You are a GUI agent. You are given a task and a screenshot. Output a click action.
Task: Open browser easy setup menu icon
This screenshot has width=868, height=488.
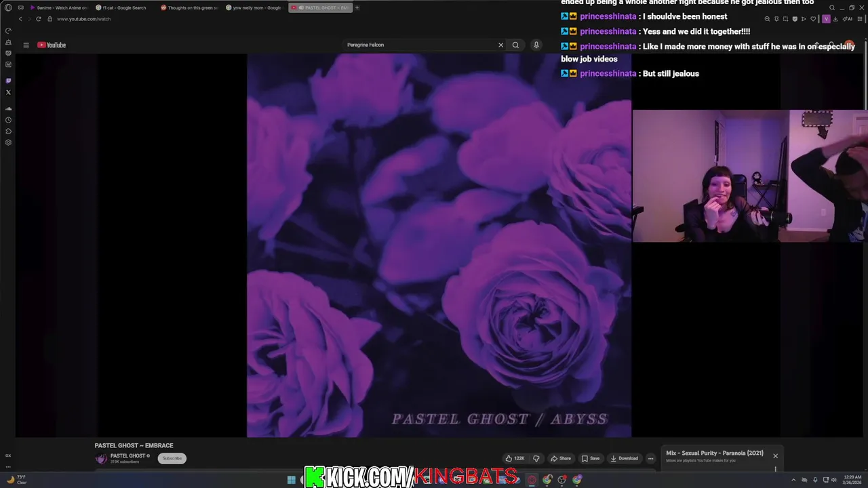860,19
